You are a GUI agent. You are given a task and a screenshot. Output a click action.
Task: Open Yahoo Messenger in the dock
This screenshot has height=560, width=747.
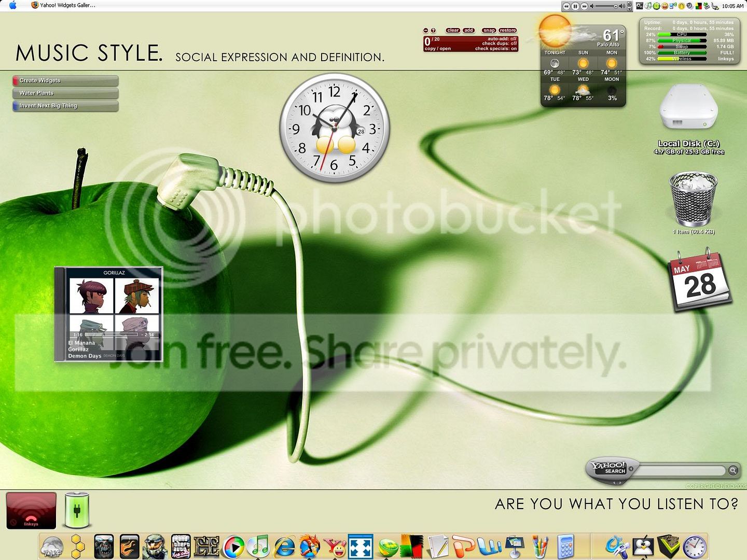click(335, 547)
